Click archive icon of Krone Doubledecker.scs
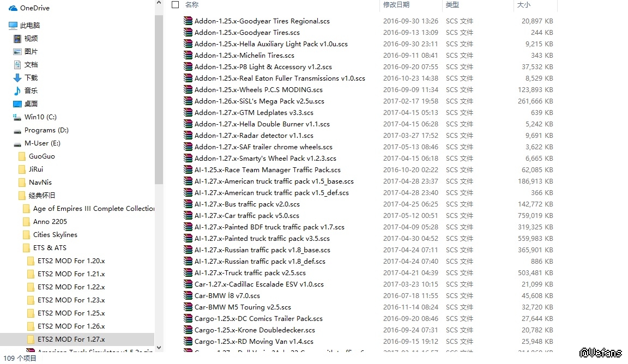The image size is (628, 364). [x=188, y=330]
